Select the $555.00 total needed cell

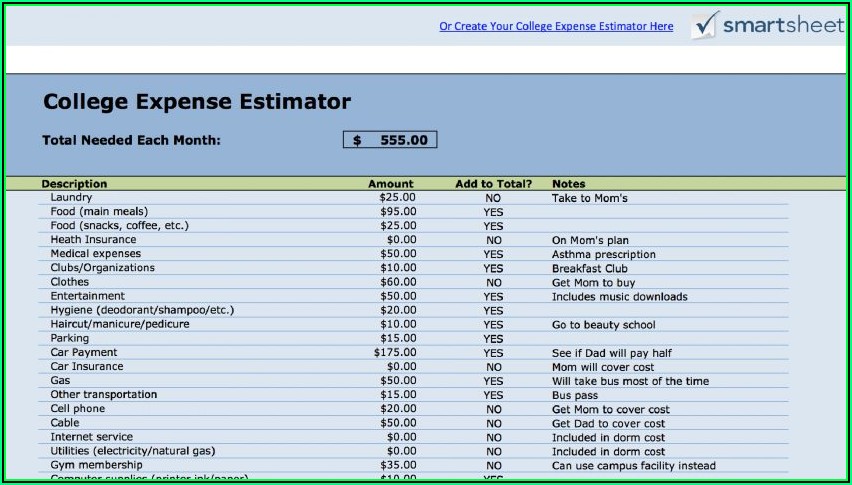pyautogui.click(x=390, y=140)
